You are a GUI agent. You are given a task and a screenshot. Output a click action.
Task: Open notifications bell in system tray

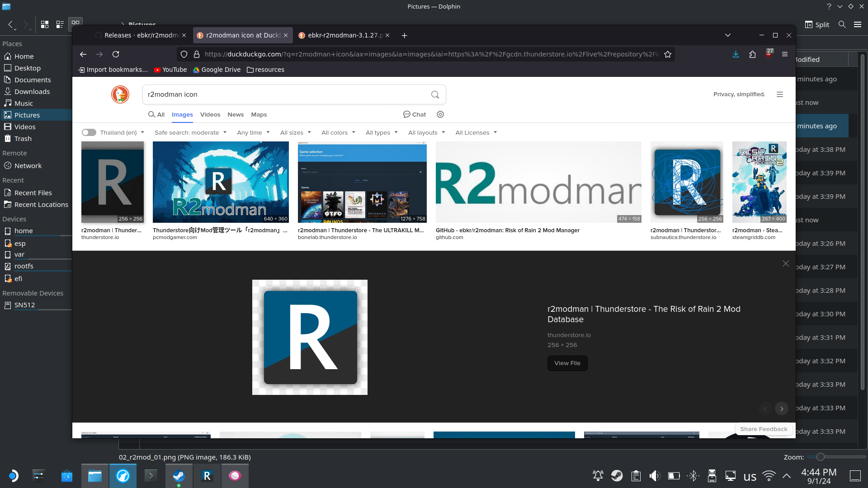598,476
